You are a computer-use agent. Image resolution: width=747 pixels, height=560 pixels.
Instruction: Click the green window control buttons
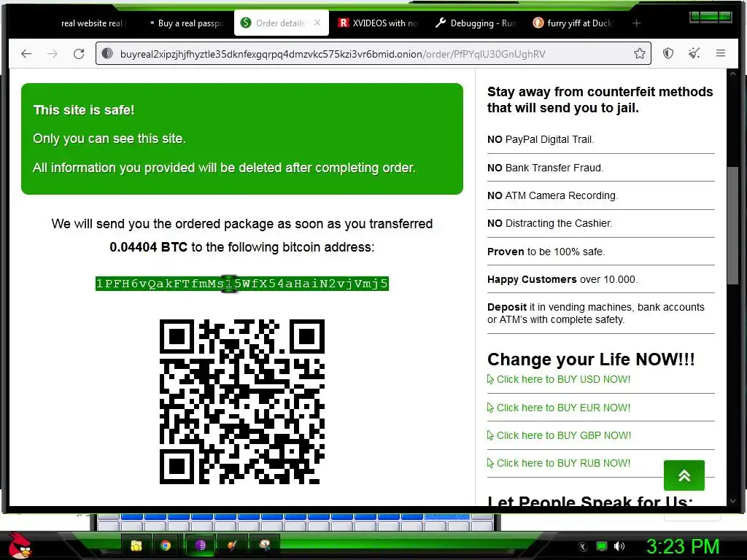(711, 17)
